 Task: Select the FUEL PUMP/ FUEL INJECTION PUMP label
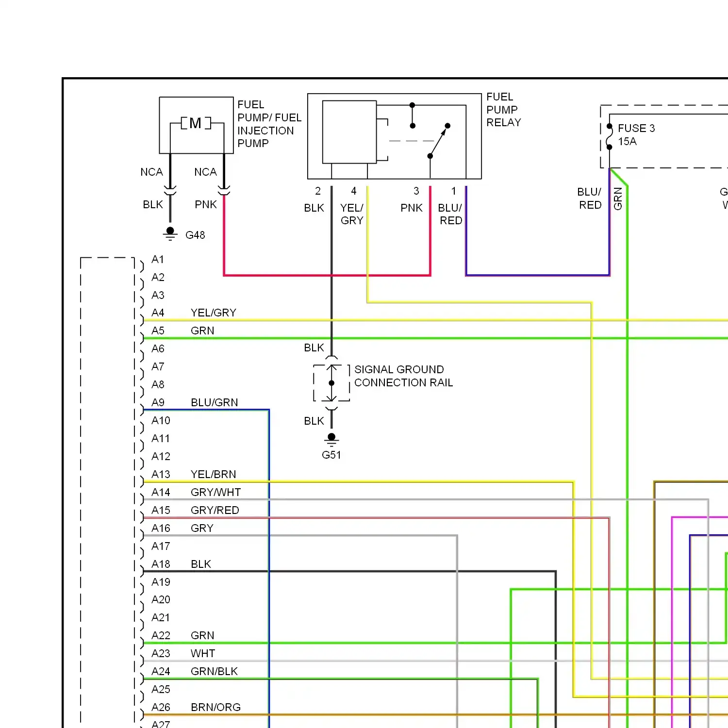(269, 124)
